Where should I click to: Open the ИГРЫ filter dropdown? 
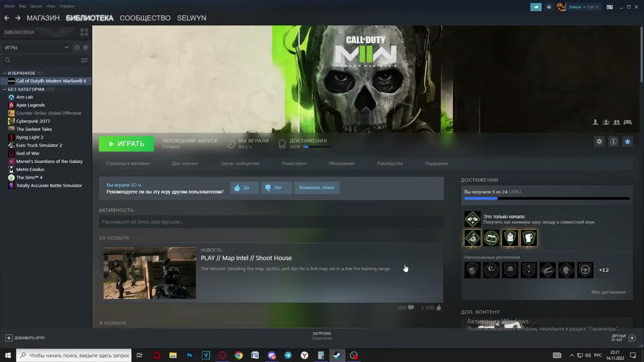tap(36, 47)
